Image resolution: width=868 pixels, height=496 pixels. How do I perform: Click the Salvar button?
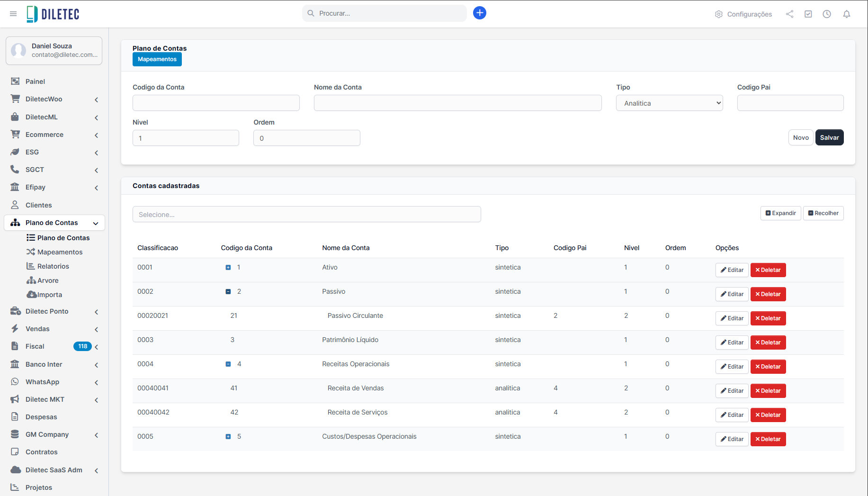(829, 137)
